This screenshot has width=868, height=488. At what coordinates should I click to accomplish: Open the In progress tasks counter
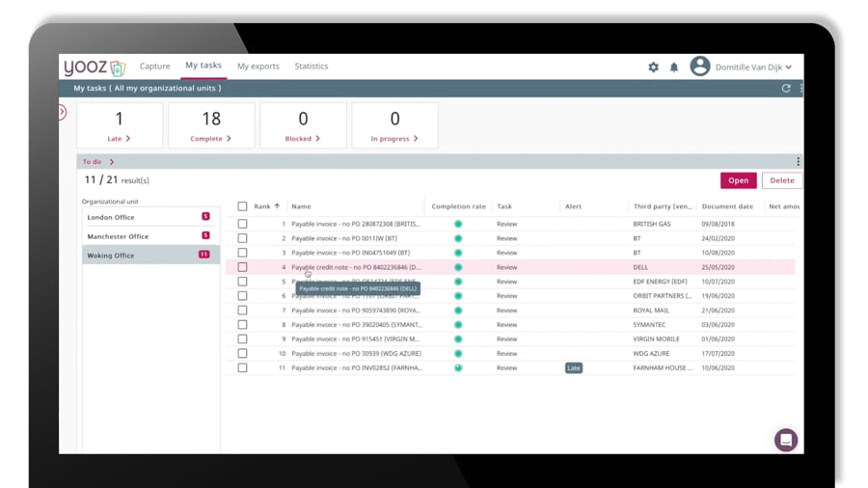394,125
